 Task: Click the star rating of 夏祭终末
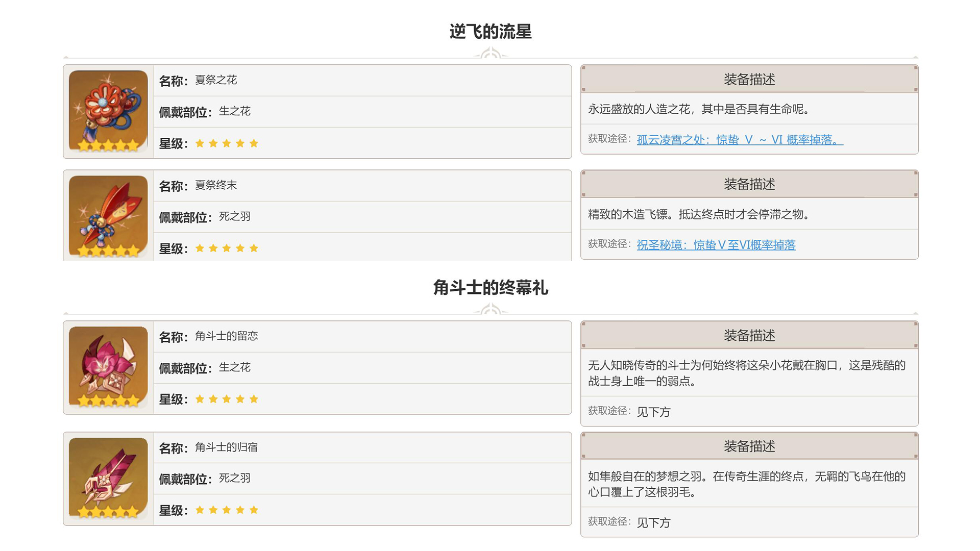(227, 248)
